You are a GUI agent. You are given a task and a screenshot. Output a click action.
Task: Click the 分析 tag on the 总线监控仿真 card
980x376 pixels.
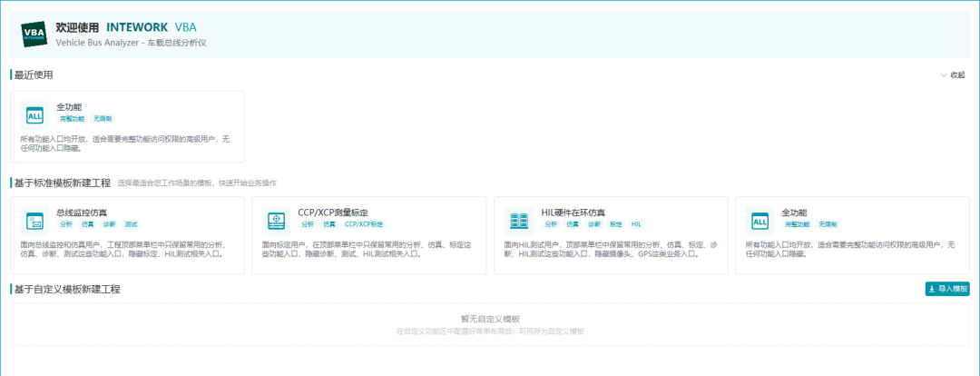tap(66, 224)
